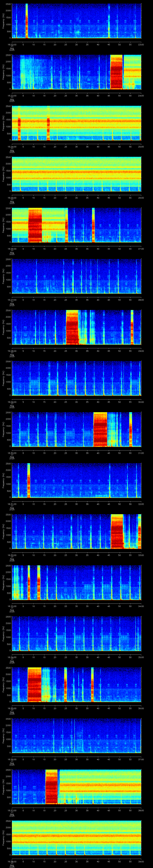Click the spectrogram panel starting at 16:35:00
Image resolution: width=153 pixels, height=868 pixels.
tap(77, 685)
